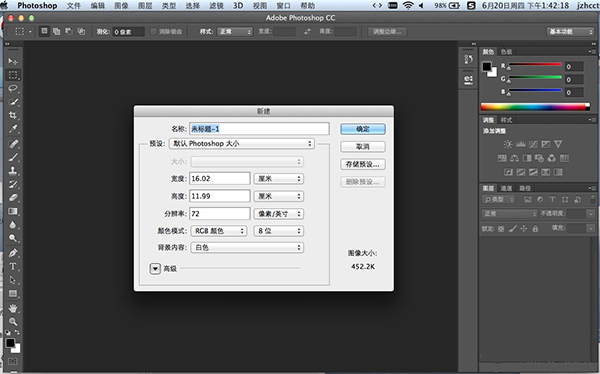Add a Curves adjustment
Viewport: 600px width, 374px height.
click(533, 144)
